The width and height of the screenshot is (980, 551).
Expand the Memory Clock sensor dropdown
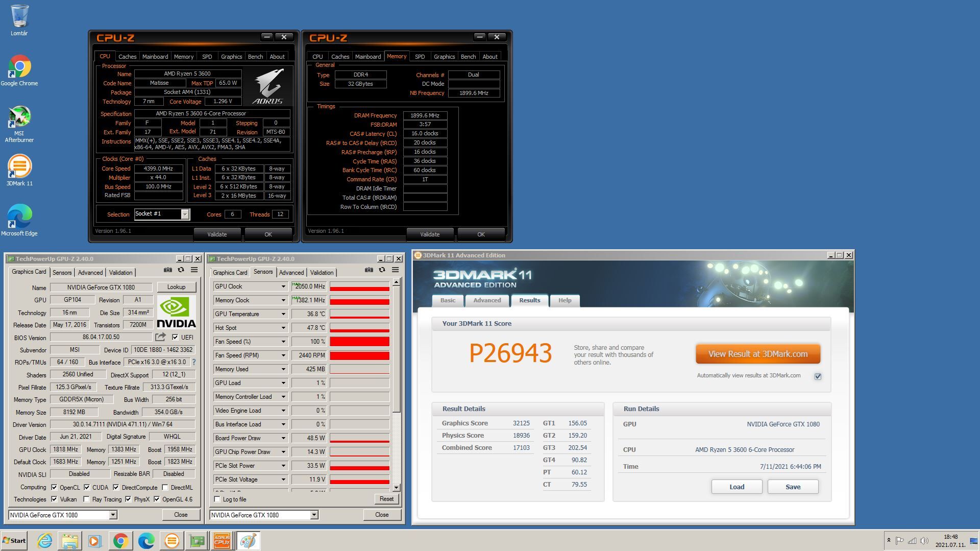(283, 300)
